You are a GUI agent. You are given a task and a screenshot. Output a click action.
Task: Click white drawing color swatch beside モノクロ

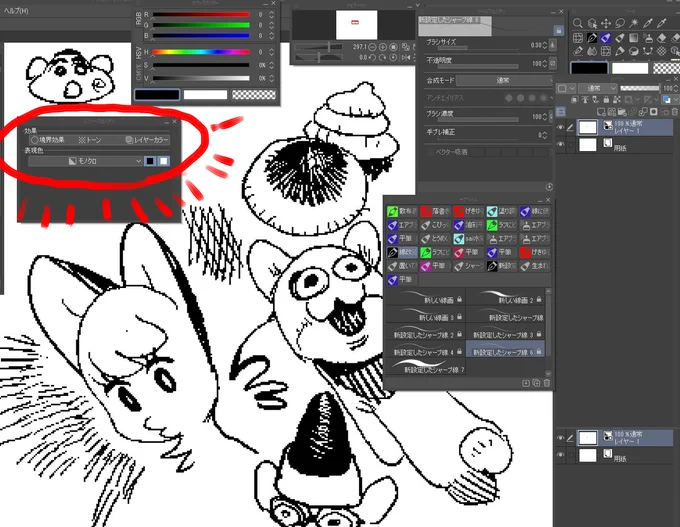[163, 161]
